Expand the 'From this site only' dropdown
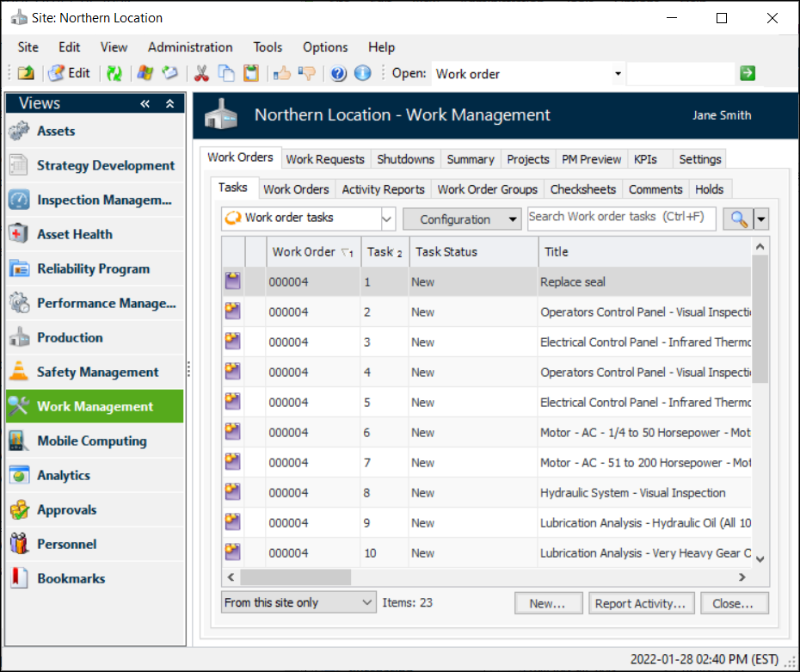Viewport: 800px width, 672px height. [367, 603]
